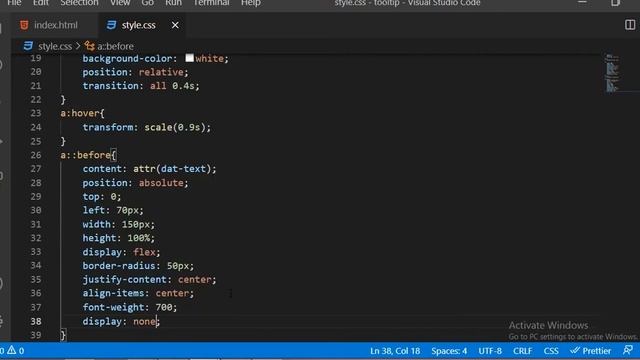Click the 'display: flex;' line

coord(121,252)
